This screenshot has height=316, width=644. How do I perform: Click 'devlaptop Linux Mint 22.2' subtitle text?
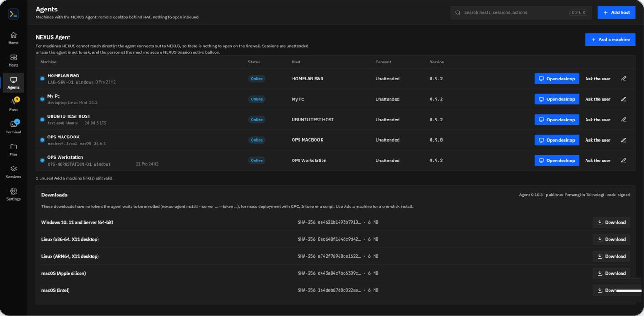72,103
